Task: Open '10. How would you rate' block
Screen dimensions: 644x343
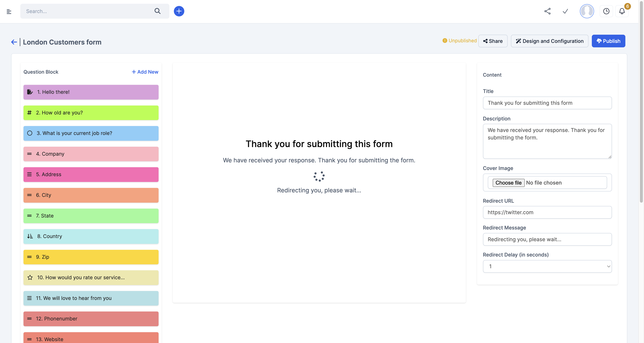Action: [91, 277]
